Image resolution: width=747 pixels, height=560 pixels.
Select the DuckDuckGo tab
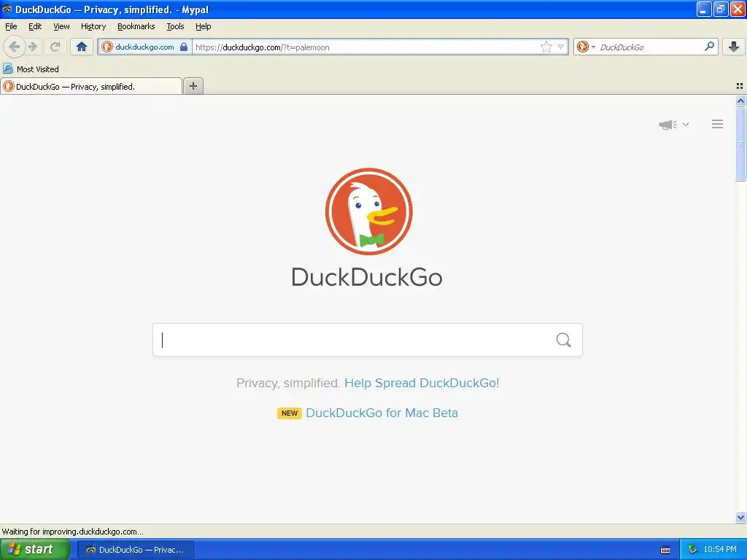pyautogui.click(x=91, y=86)
